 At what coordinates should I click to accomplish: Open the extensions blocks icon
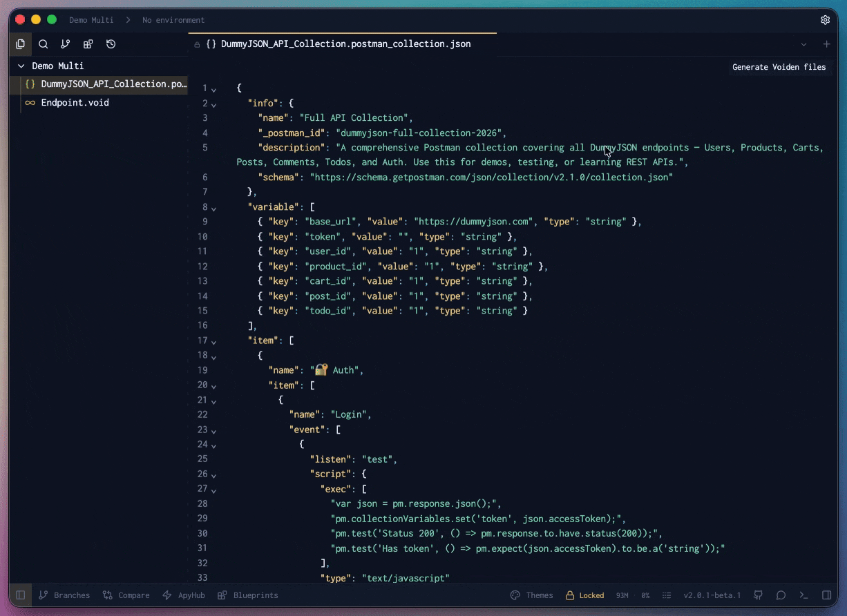click(88, 44)
